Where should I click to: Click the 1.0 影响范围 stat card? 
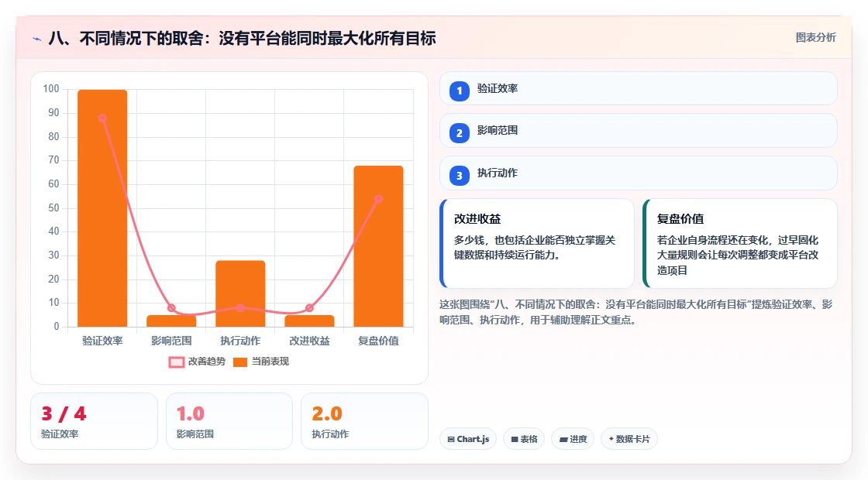click(229, 421)
